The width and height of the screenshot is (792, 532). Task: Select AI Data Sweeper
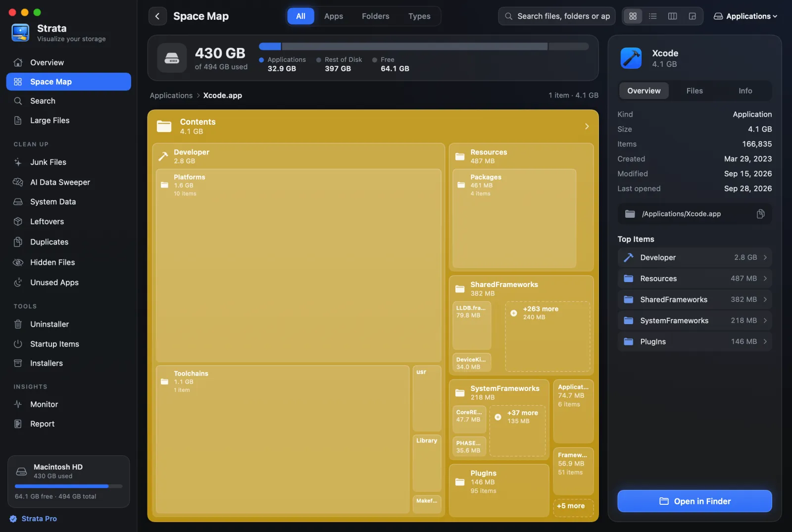(x=68, y=182)
